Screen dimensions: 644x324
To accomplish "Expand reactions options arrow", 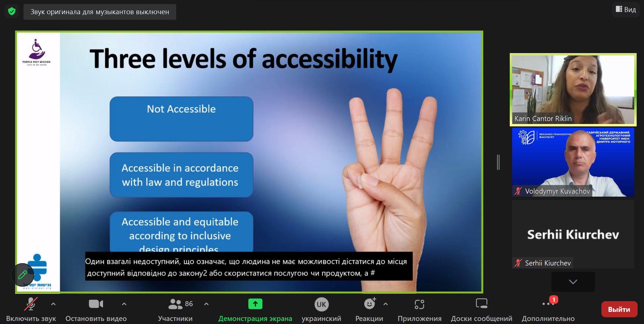I will pos(386,304).
